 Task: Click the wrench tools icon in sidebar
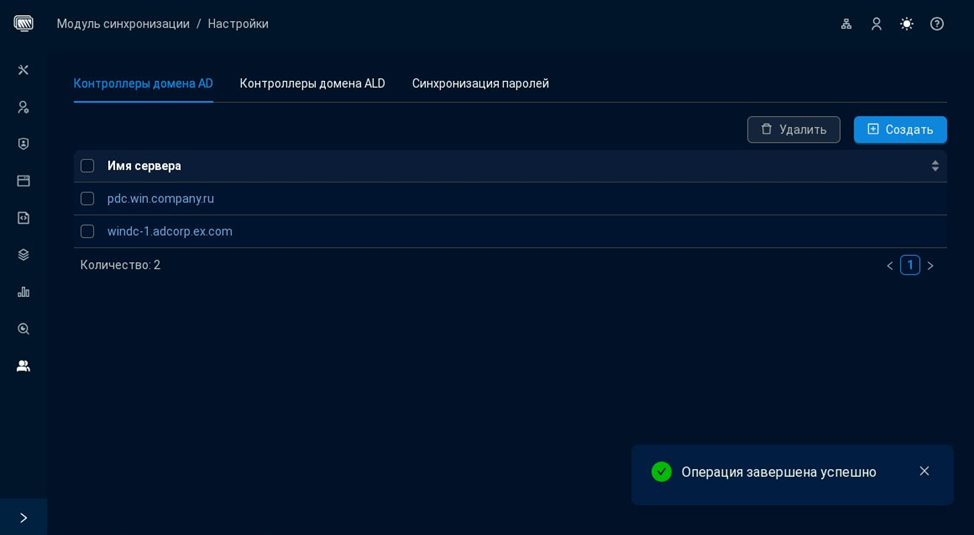23,70
